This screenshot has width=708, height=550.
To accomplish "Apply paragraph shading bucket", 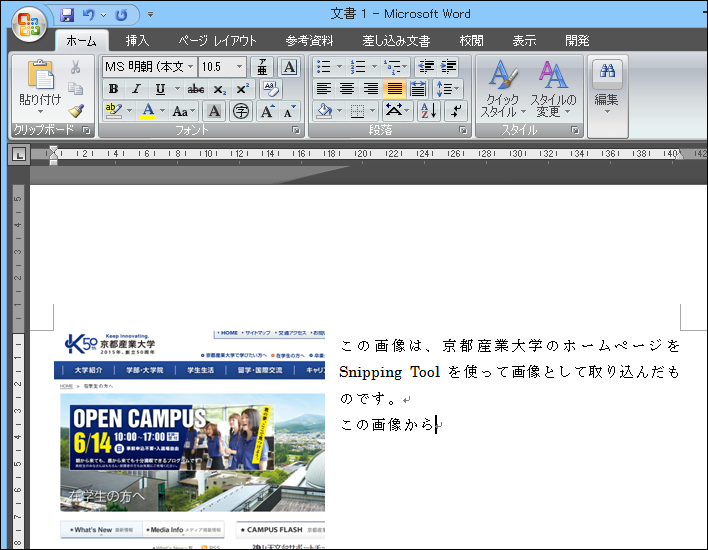I will tap(325, 111).
